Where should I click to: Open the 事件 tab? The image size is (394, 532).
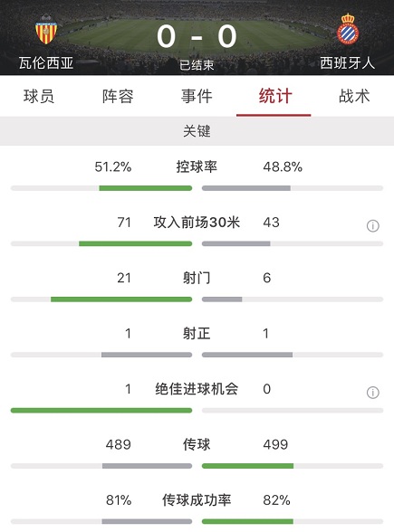coord(197,96)
